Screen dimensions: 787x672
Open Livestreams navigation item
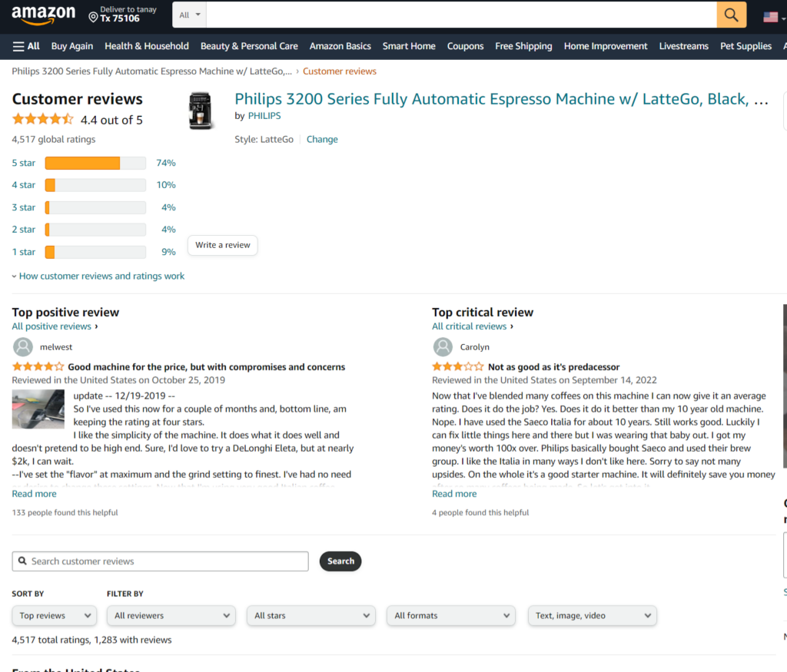[683, 46]
